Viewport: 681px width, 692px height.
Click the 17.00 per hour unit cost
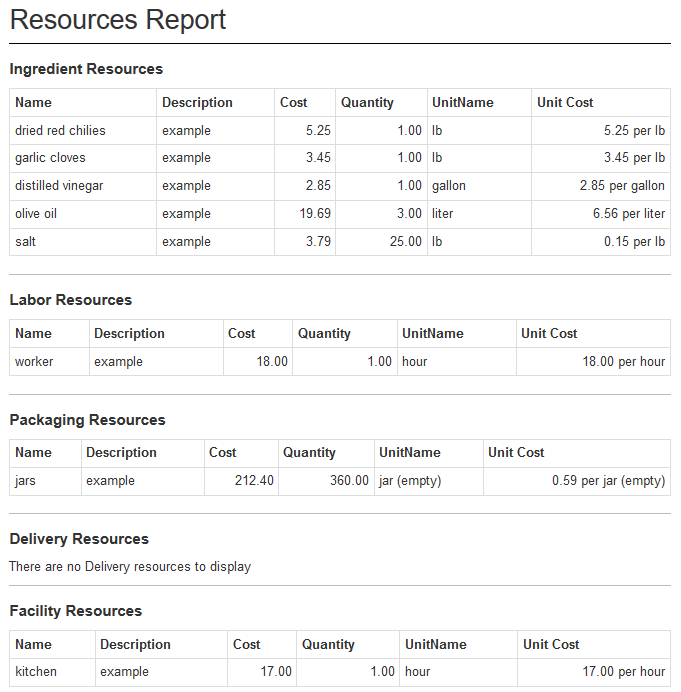tap(623, 672)
